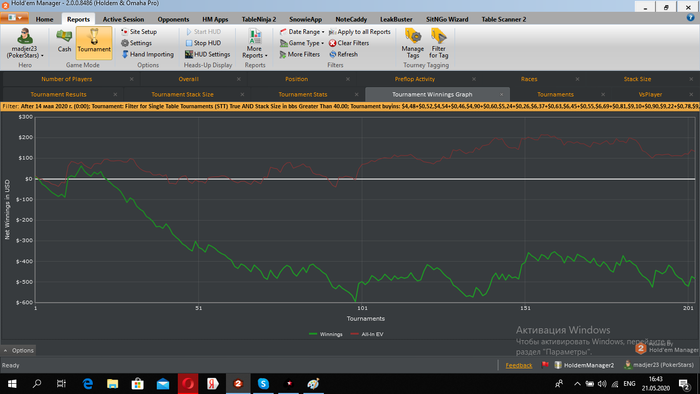Open the SnowieApp ribbon tab

tap(305, 19)
